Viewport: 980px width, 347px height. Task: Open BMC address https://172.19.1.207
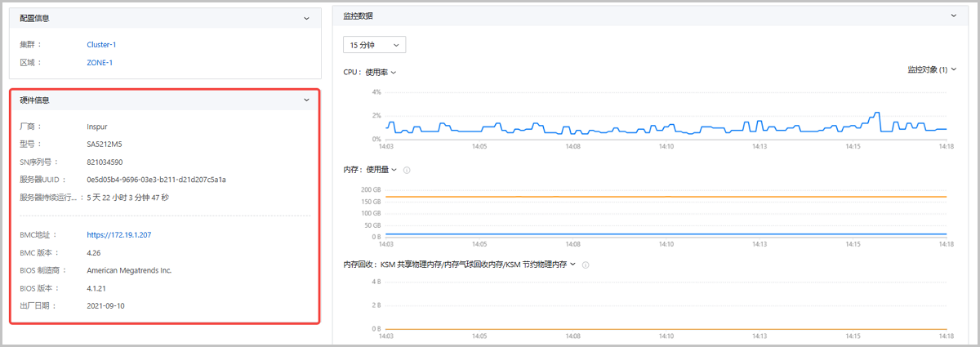(x=119, y=235)
